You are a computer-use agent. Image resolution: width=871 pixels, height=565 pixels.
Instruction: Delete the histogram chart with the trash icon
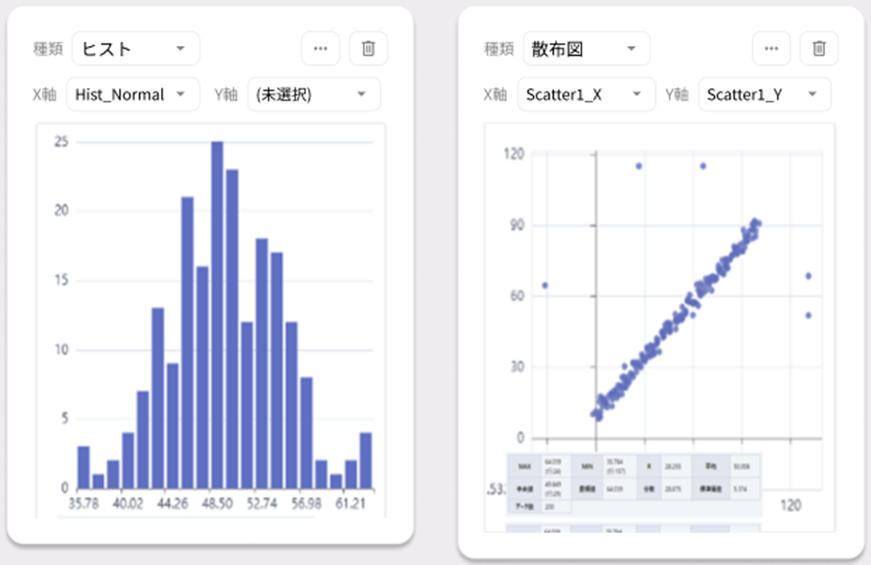368,48
